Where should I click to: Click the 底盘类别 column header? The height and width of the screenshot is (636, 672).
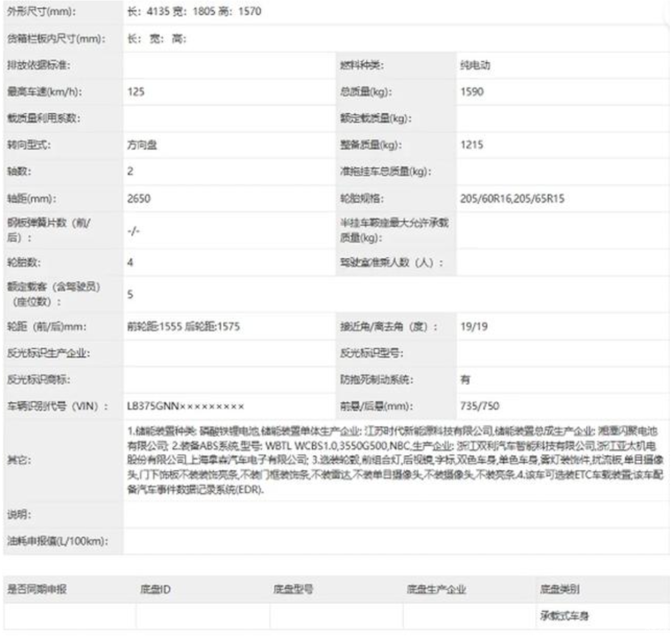pyautogui.click(x=559, y=590)
